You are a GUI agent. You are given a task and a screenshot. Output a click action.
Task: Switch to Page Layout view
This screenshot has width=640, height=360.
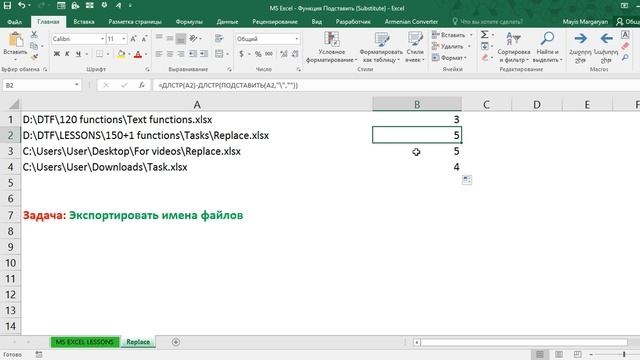558,354
